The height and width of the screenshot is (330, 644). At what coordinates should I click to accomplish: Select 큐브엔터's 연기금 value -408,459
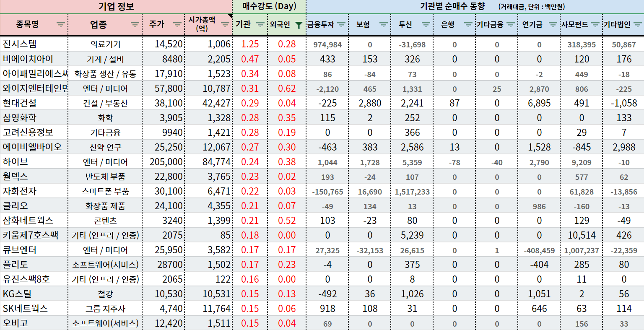click(539, 249)
